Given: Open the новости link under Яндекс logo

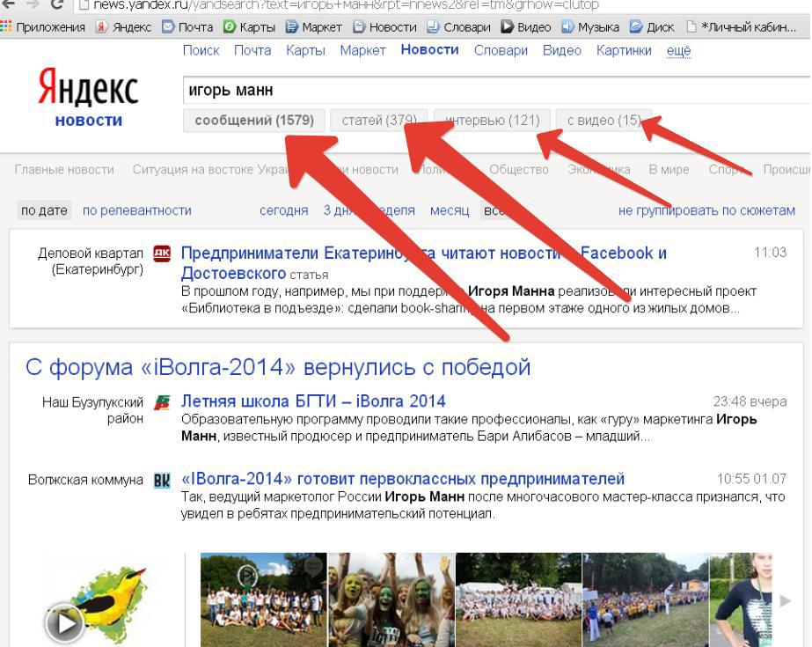Looking at the screenshot, I should pos(89,121).
